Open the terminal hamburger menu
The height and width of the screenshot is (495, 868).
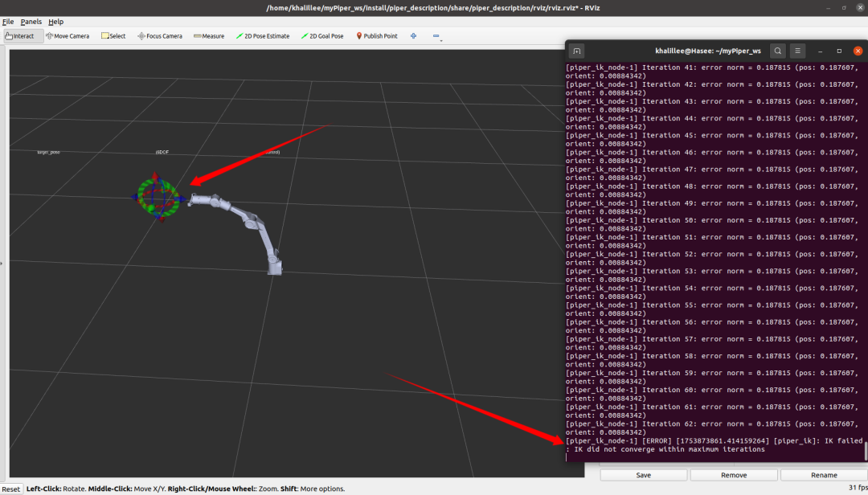click(798, 51)
